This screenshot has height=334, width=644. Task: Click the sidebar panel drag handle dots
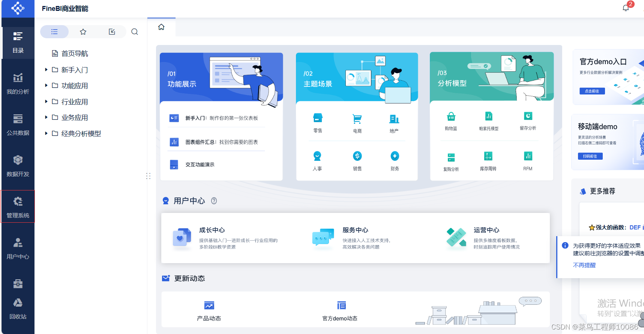pyautogui.click(x=148, y=176)
